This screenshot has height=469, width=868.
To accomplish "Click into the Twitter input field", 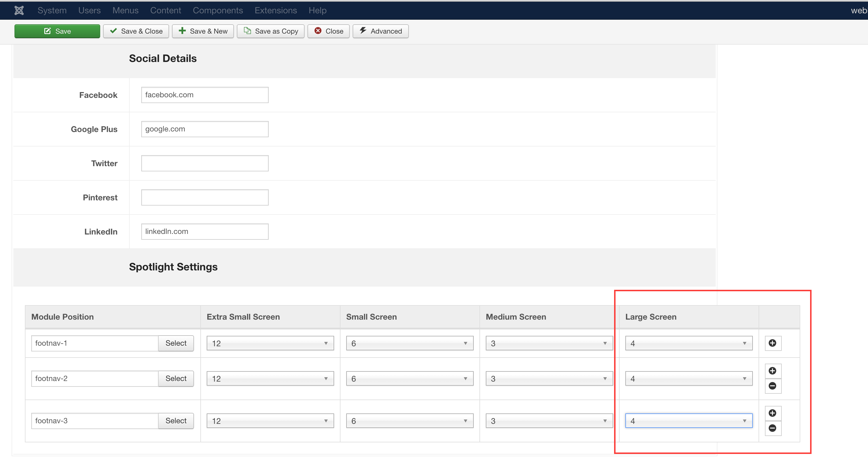I will [204, 163].
